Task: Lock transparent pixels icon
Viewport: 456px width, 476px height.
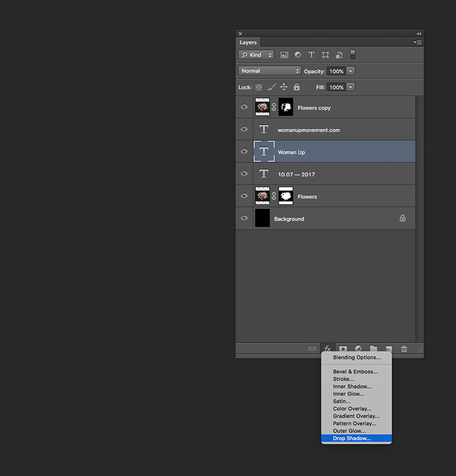Action: click(x=259, y=87)
